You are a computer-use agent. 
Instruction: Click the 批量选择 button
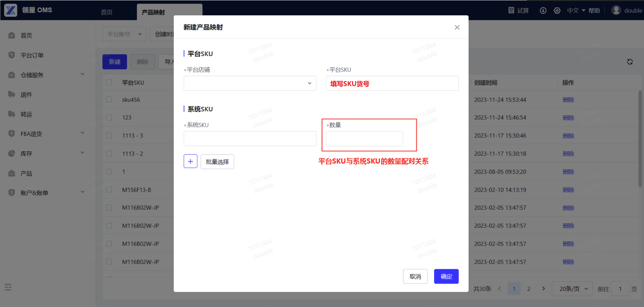coord(217,161)
